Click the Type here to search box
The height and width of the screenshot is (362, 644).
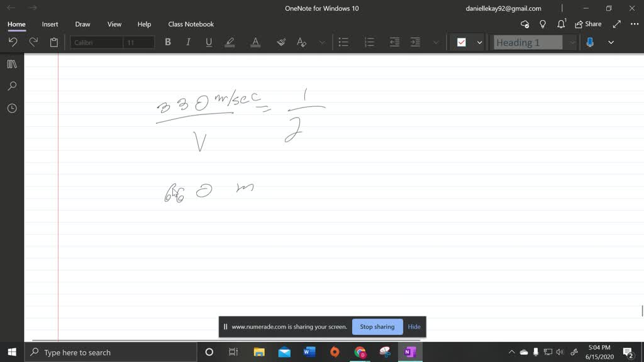(111, 352)
